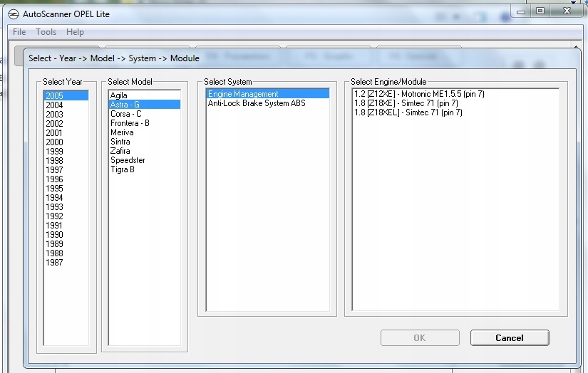Click the Opel logo in title bar

[x=14, y=14]
